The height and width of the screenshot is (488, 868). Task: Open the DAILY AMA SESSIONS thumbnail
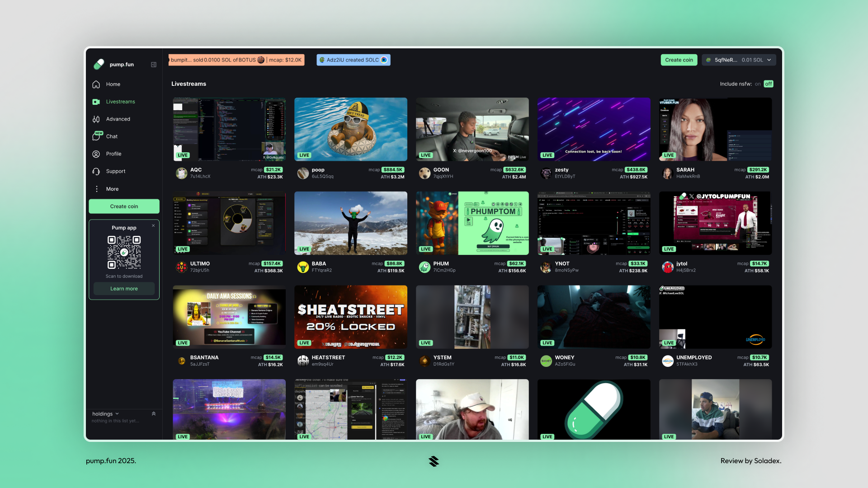pos(229,317)
